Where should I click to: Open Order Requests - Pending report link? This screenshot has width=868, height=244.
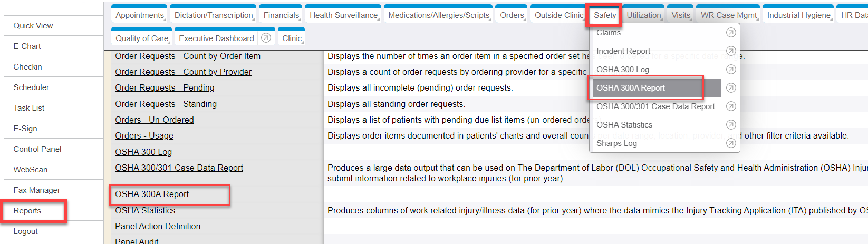(165, 87)
